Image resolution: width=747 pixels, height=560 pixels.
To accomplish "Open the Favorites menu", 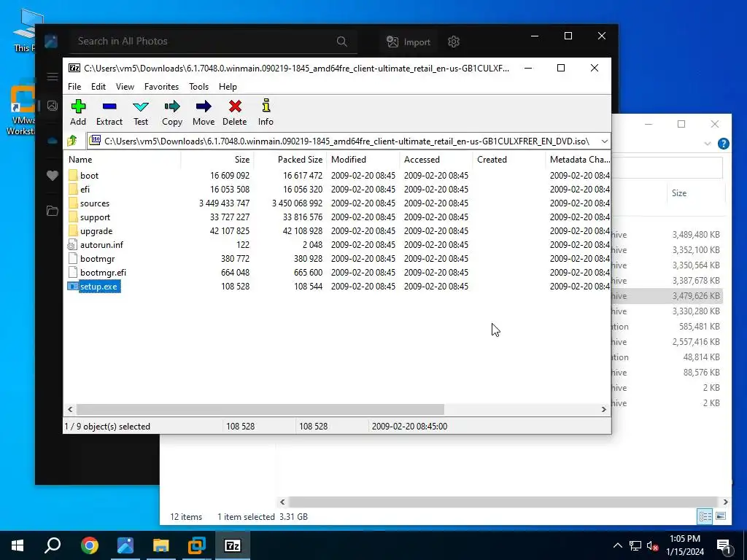I will coord(161,87).
